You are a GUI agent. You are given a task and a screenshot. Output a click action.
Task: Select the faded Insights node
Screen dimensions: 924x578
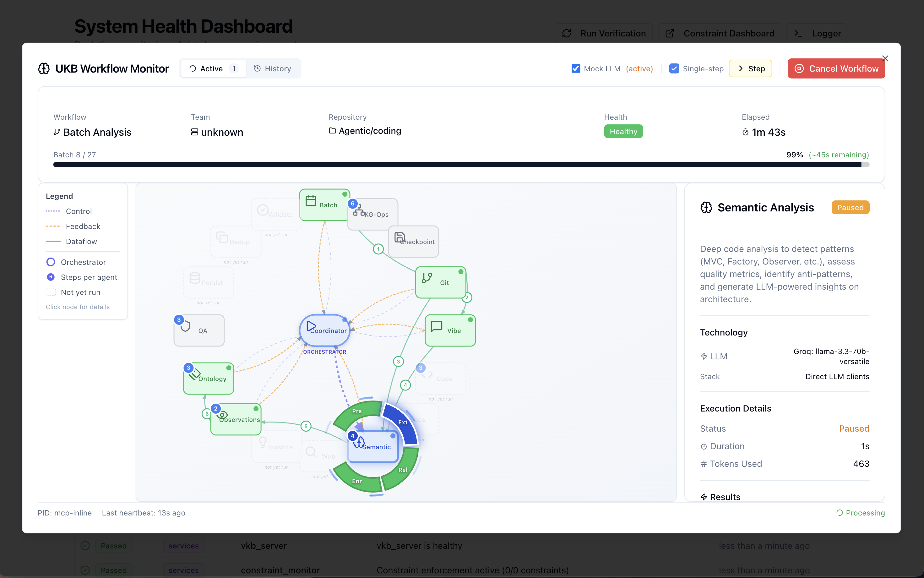tap(277, 446)
